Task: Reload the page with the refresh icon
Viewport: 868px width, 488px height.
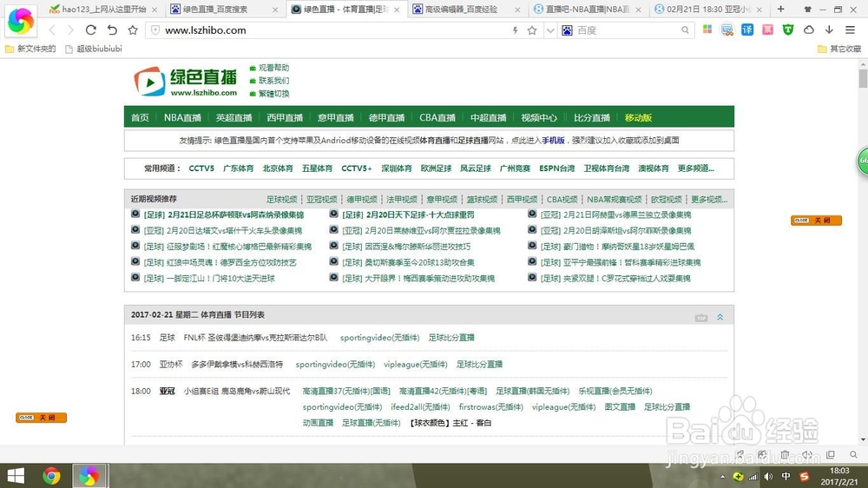Action: (91, 30)
